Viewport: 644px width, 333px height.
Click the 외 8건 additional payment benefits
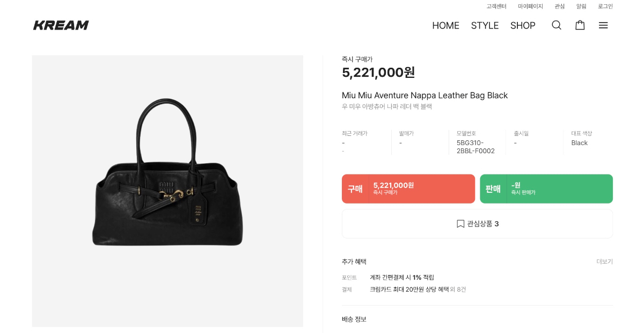coord(458,289)
